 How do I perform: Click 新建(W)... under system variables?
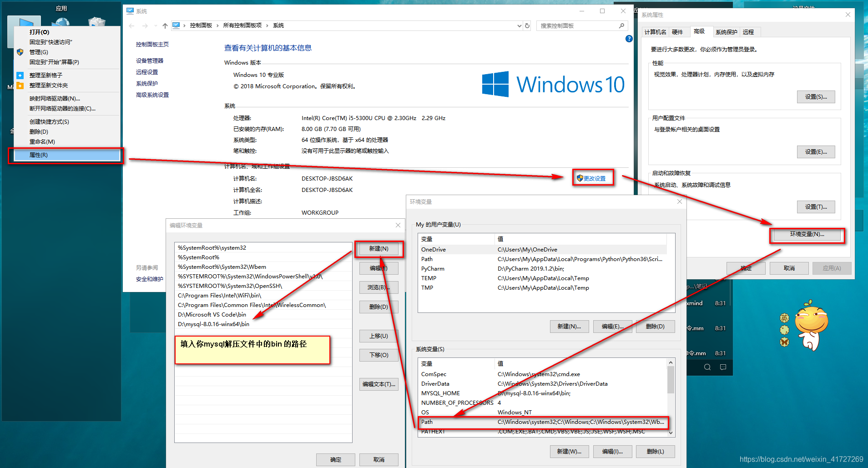(569, 452)
